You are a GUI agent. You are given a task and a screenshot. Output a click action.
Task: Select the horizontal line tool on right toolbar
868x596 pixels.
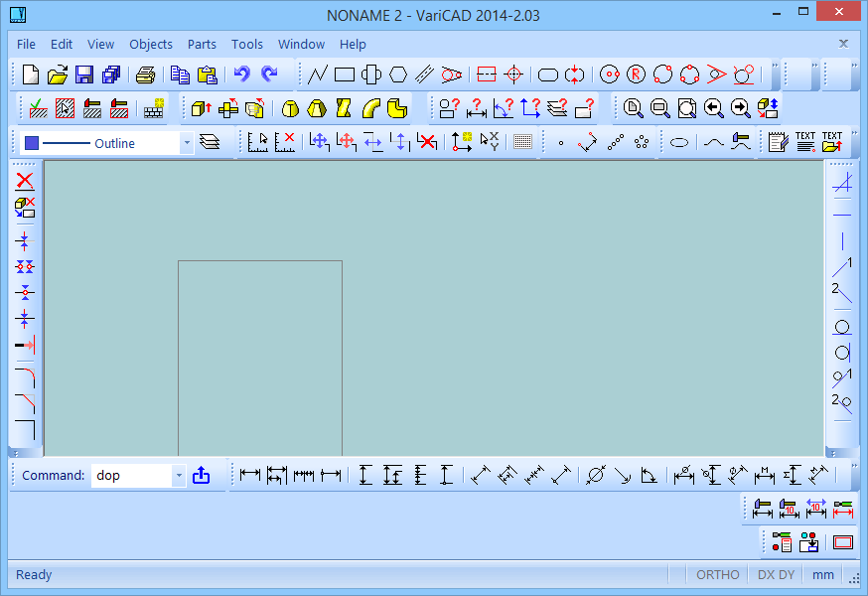[x=842, y=215]
